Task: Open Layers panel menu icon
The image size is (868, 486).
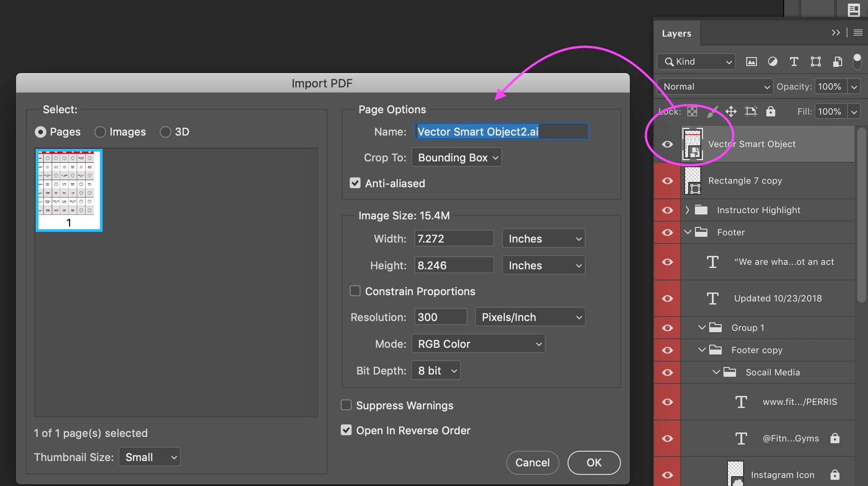Action: 858,33
